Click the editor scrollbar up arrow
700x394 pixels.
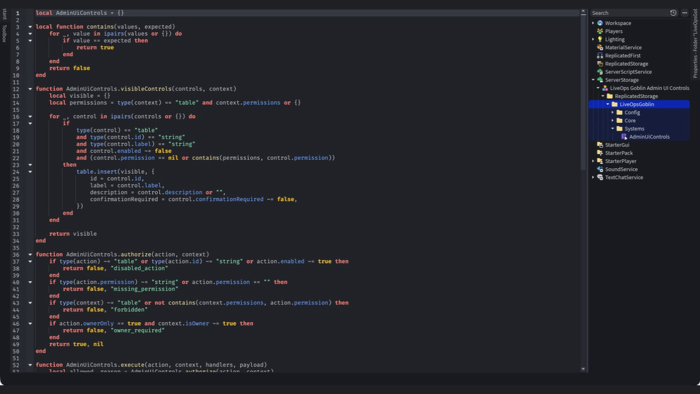pyautogui.click(x=583, y=12)
